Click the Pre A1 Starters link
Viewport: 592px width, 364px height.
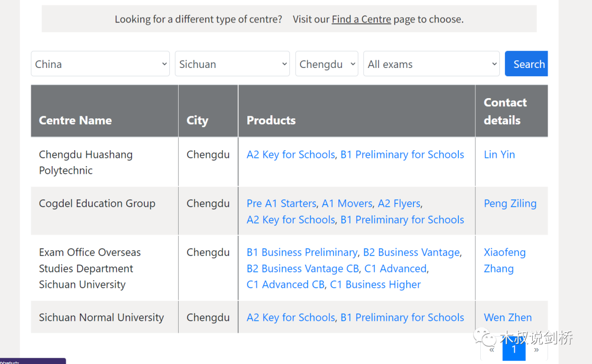(x=281, y=203)
